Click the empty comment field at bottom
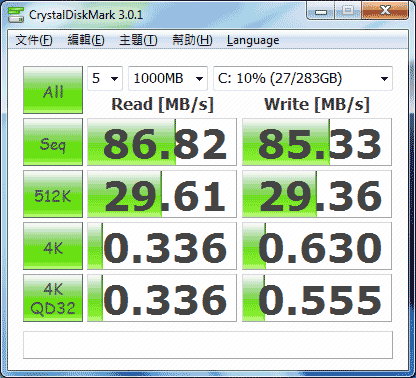This screenshot has height=378, width=416. [208, 345]
